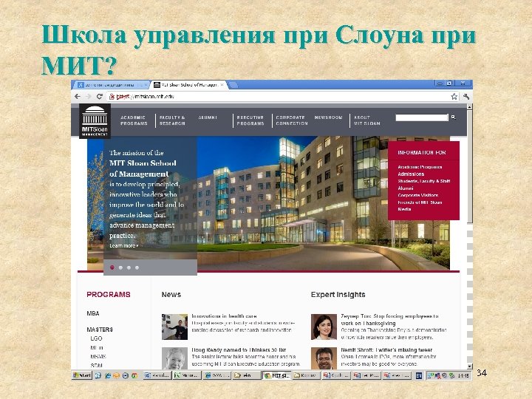Close the MIT Sloan School of Management tab

[x=222, y=85]
